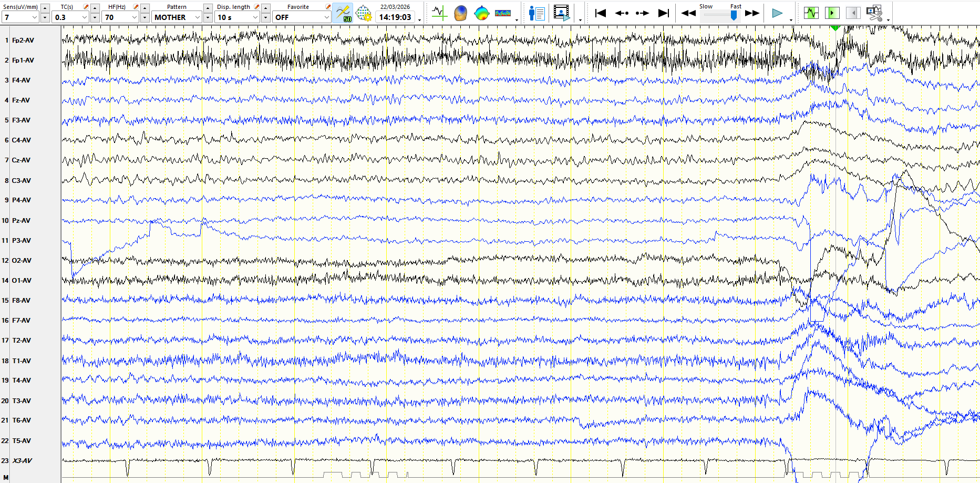Jump to the start of recording
Screen dimensions: 980x483
click(600, 13)
